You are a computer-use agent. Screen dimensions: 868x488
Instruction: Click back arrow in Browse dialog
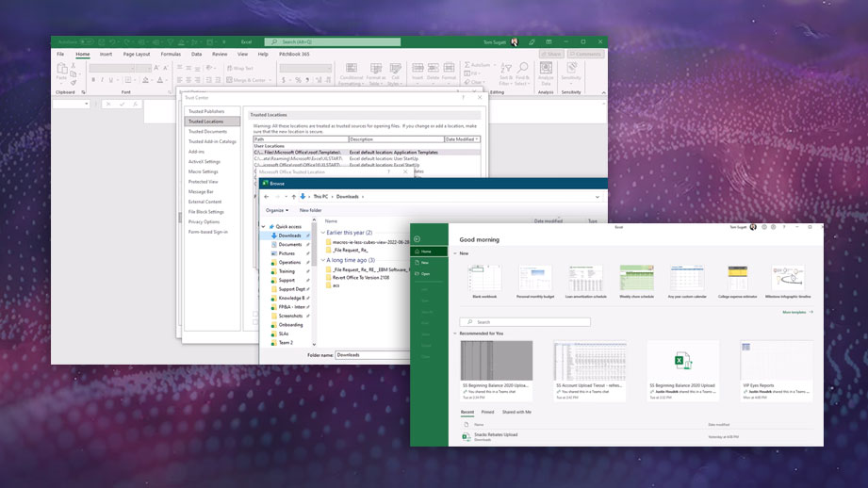click(x=267, y=196)
